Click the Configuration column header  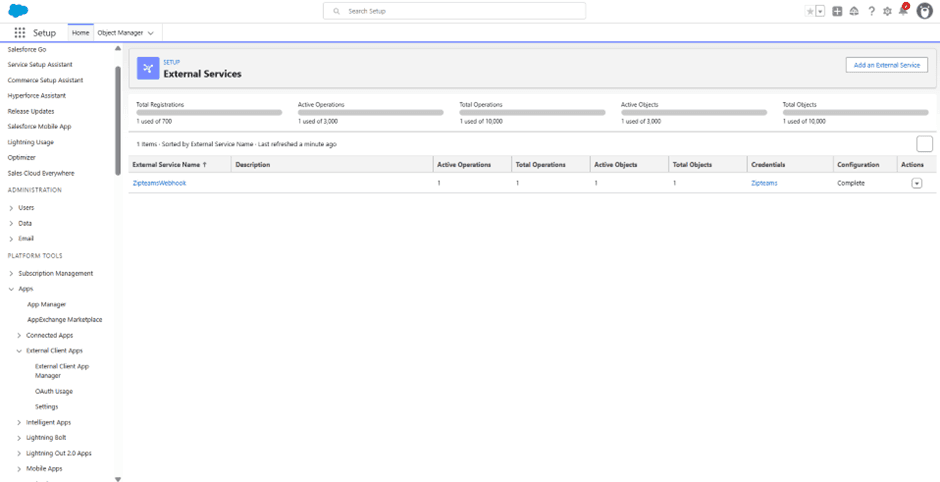(865, 164)
